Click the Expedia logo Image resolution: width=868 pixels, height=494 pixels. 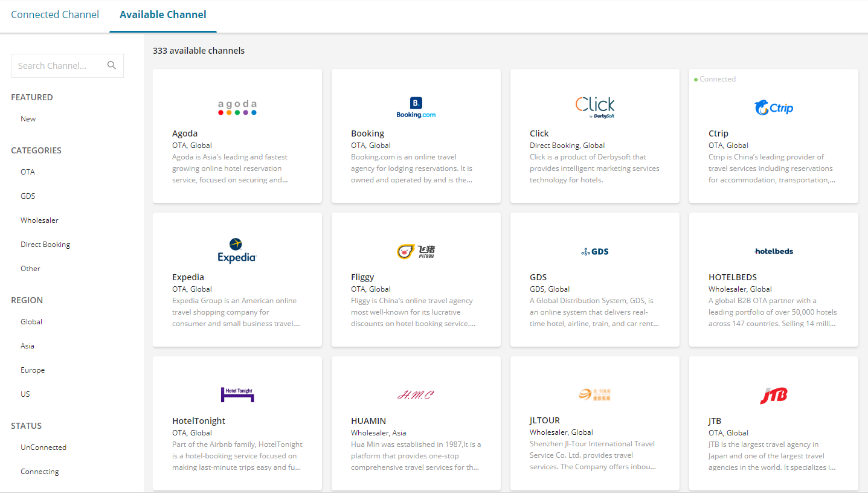pos(237,251)
